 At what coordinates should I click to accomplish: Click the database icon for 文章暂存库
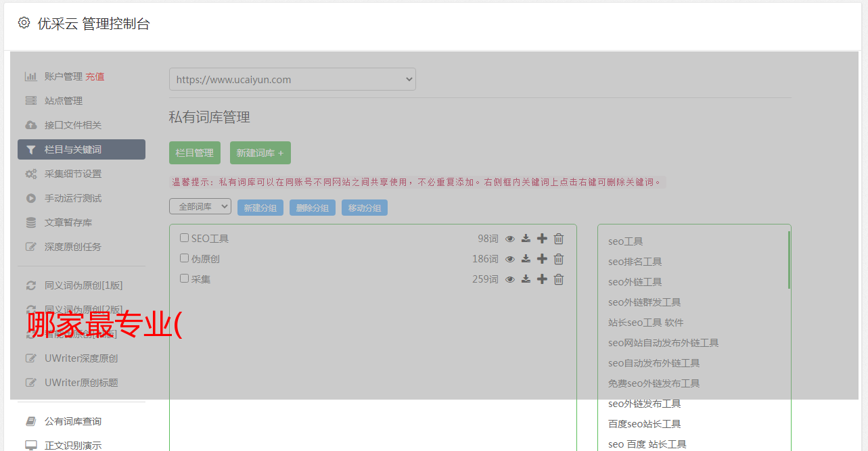point(30,222)
